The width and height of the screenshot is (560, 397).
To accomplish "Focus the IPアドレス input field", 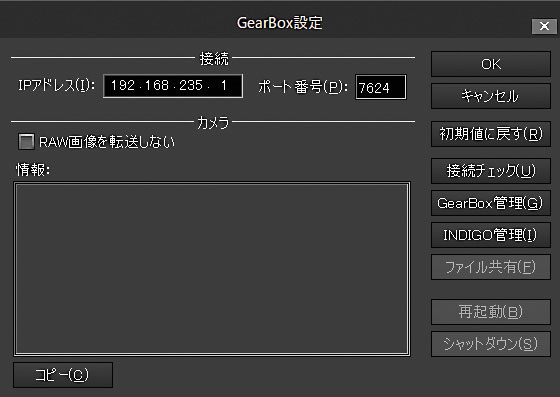I will pyautogui.click(x=173, y=86).
